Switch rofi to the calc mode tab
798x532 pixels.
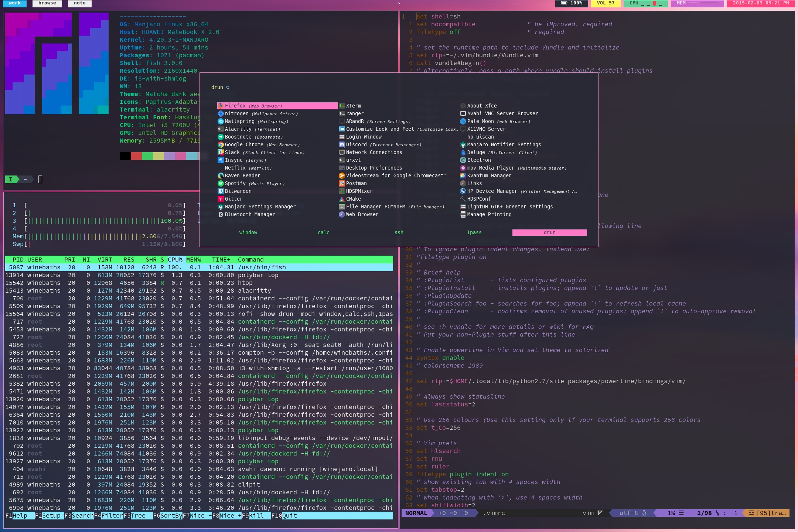[323, 232]
